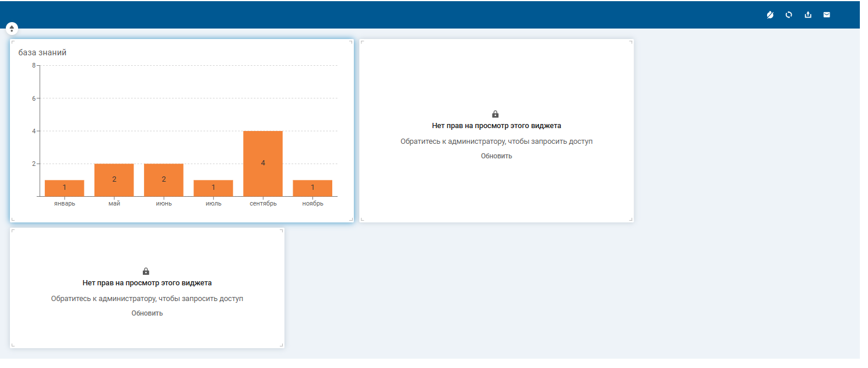Click the ноябрь bar in the chart
Image resolution: width=868 pixels, height=368 pixels.
tap(312, 188)
